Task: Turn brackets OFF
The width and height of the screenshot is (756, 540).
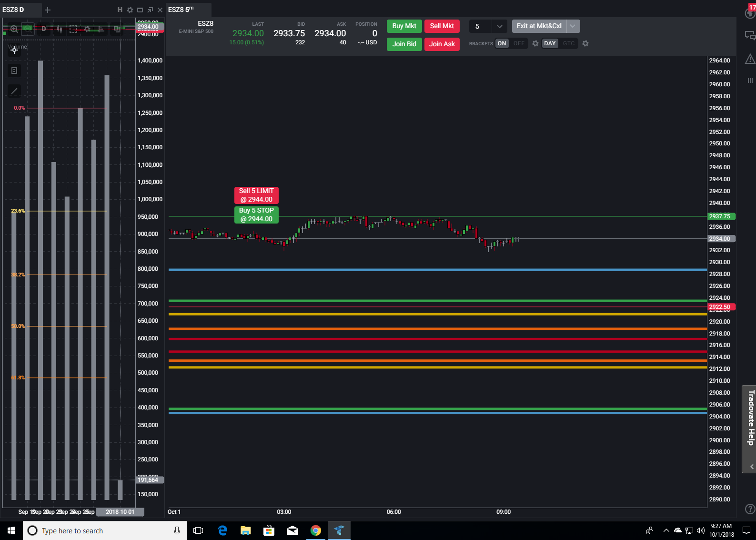Action: pyautogui.click(x=519, y=43)
